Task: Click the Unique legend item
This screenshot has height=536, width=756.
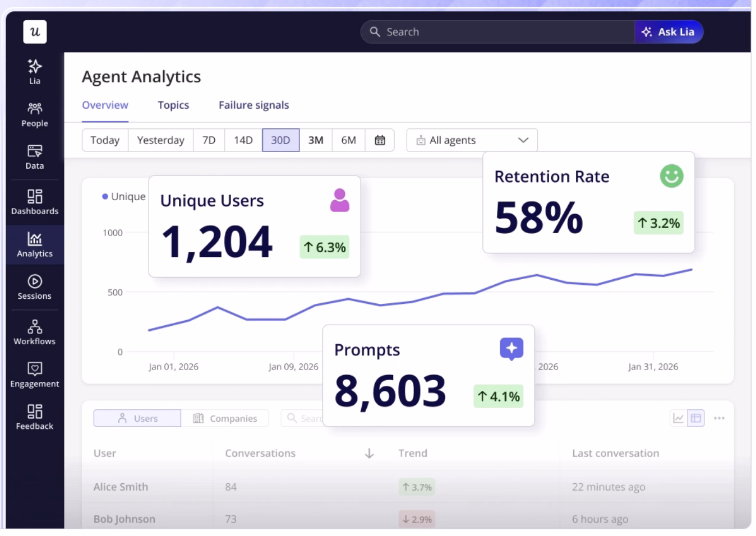Action: [x=124, y=196]
